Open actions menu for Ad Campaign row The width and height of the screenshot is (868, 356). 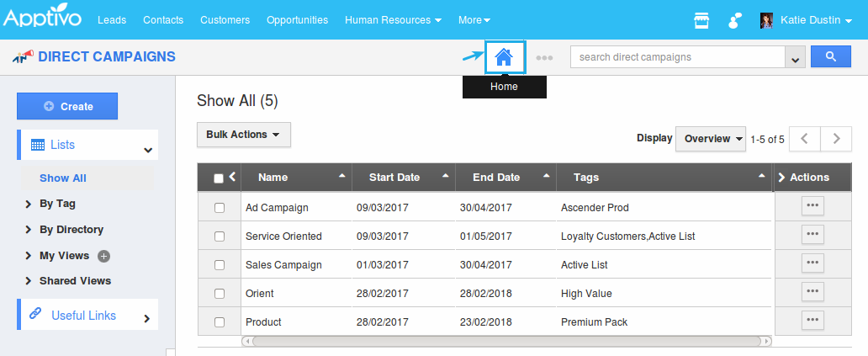(x=812, y=206)
